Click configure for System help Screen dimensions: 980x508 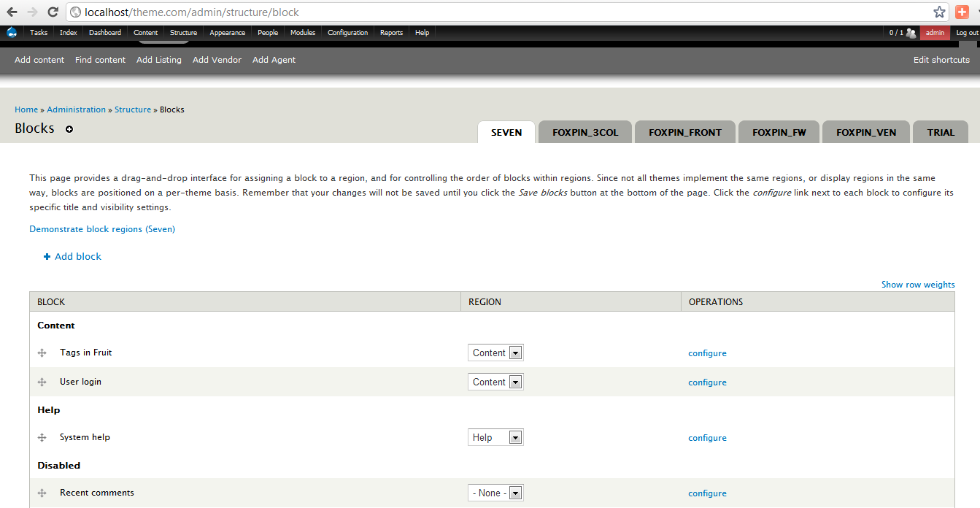(x=707, y=438)
